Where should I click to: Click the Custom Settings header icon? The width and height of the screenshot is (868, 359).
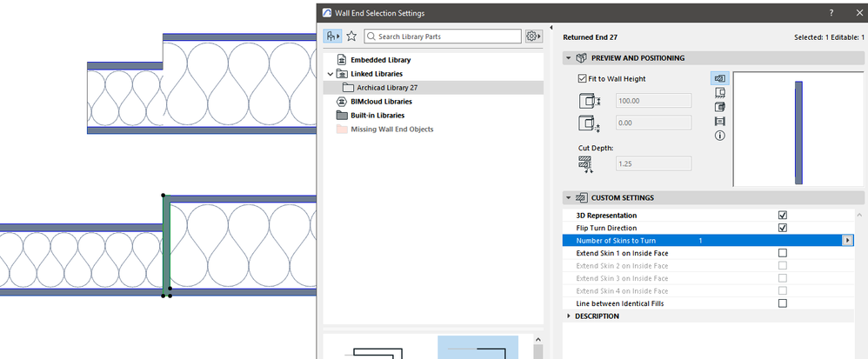click(581, 197)
